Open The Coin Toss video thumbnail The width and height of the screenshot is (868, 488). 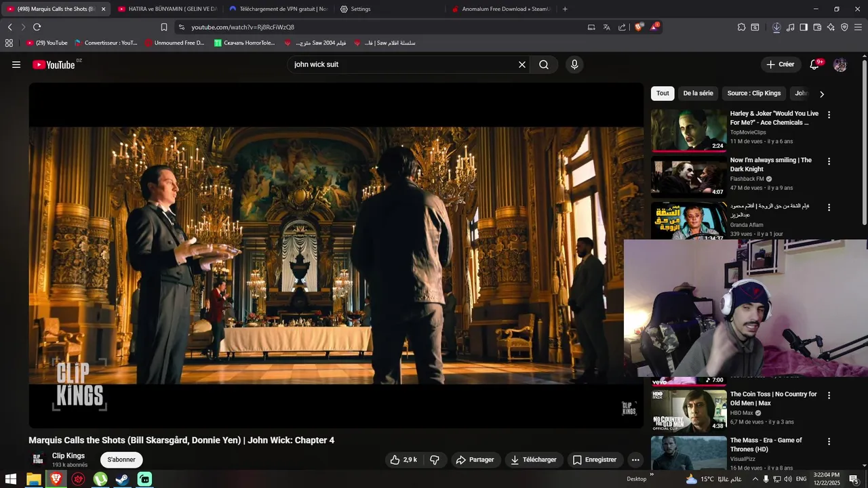688,411
